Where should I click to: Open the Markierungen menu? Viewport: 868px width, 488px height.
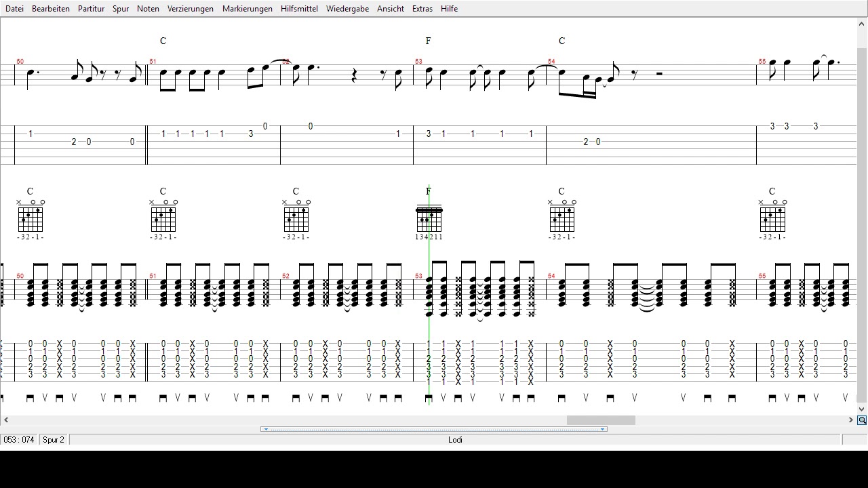(x=248, y=9)
